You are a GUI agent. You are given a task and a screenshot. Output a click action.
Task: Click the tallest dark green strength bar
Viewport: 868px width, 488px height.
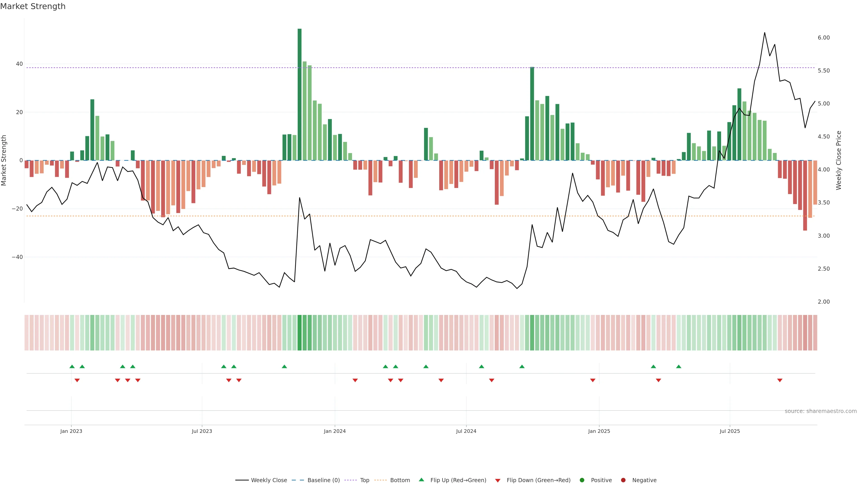300,94
